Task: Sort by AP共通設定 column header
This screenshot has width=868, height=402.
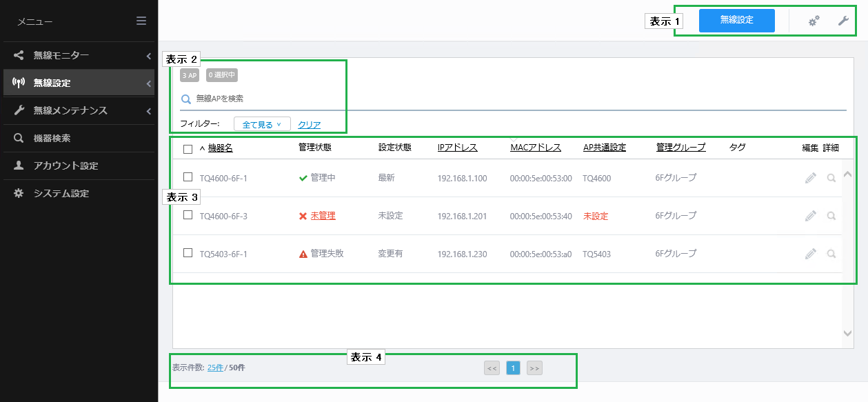Action: point(605,148)
